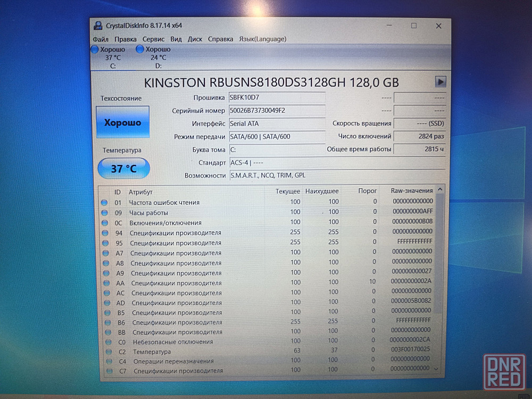Screen dimensions: 532x399
Task: Click the next disk arrow button
Action: click(x=440, y=82)
